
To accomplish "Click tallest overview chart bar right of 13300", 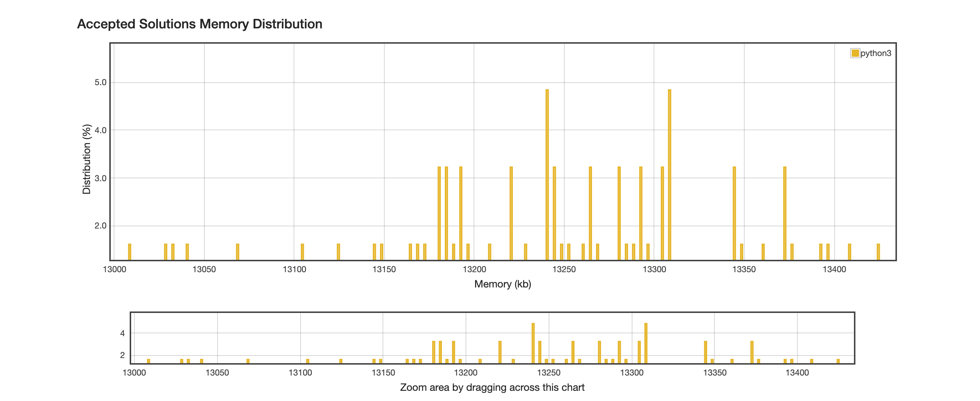I will tap(646, 343).
